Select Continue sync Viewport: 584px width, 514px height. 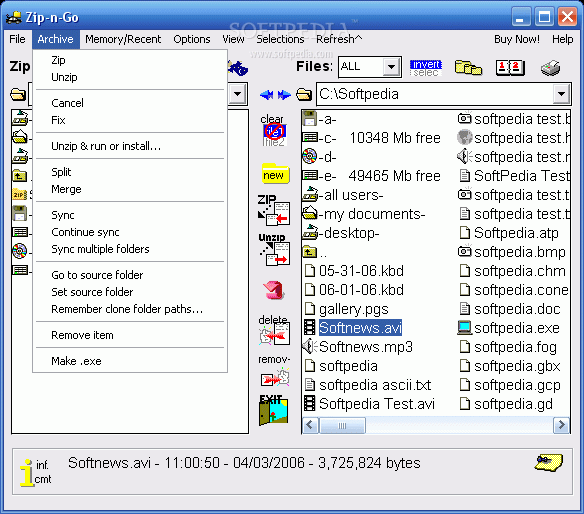130,232
